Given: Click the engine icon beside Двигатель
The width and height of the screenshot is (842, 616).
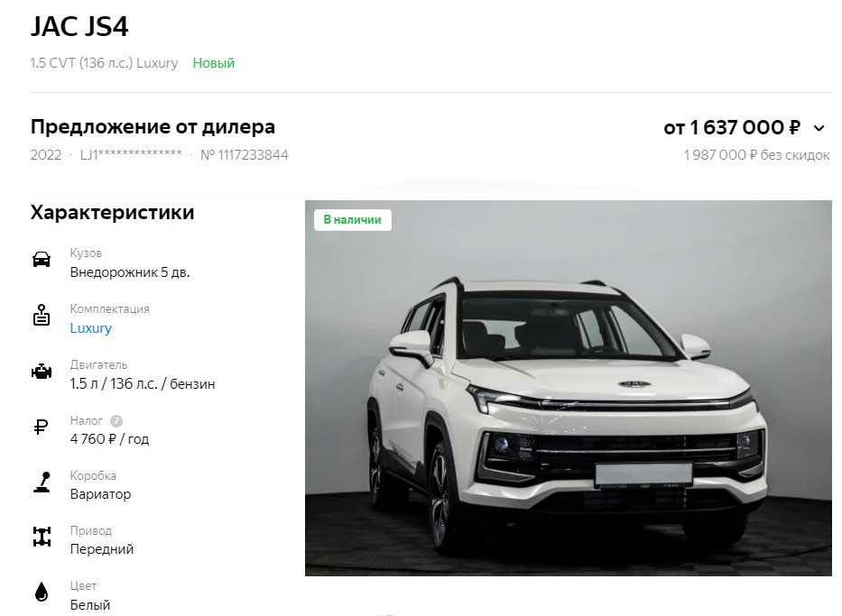Looking at the screenshot, I should pyautogui.click(x=42, y=372).
